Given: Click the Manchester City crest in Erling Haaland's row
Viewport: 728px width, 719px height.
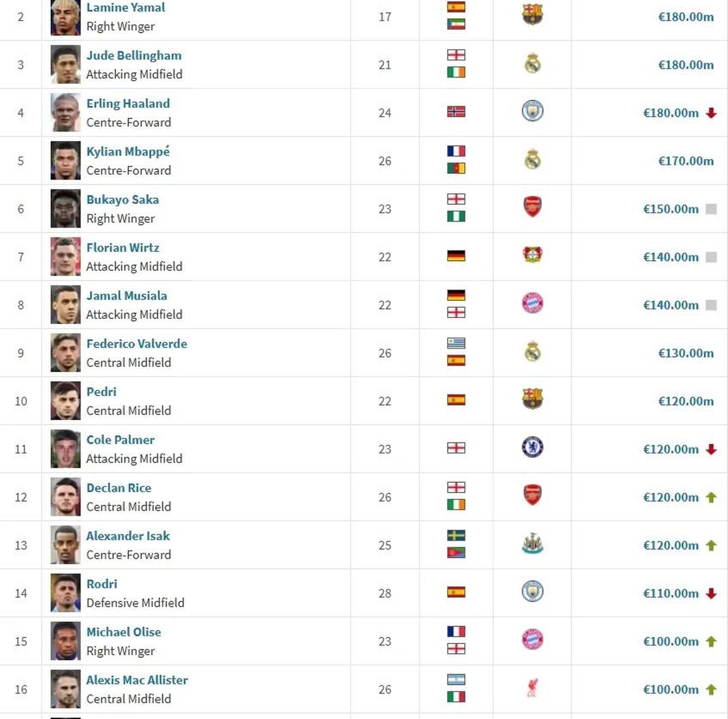Looking at the screenshot, I should pyautogui.click(x=532, y=111).
